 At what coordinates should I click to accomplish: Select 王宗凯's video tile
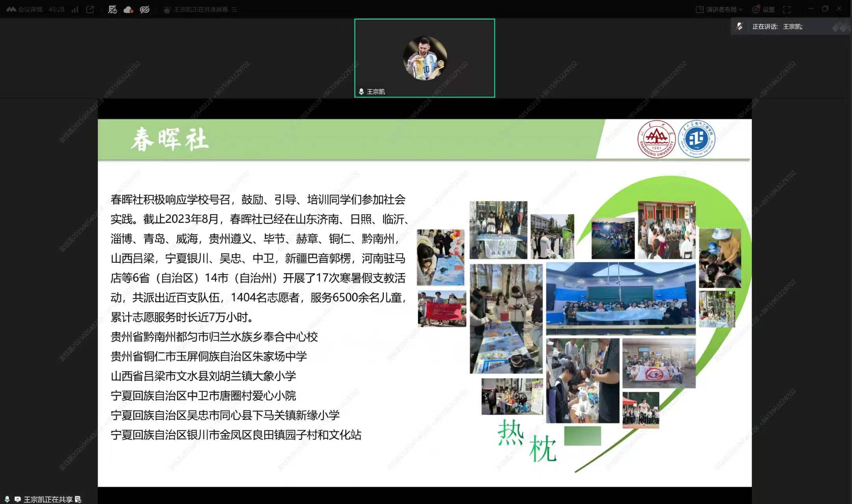coord(424,58)
